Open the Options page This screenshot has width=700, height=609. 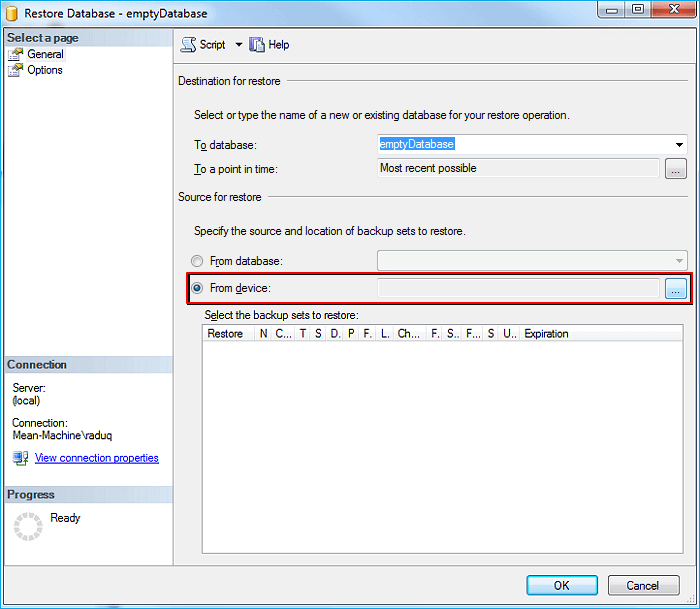(45, 70)
